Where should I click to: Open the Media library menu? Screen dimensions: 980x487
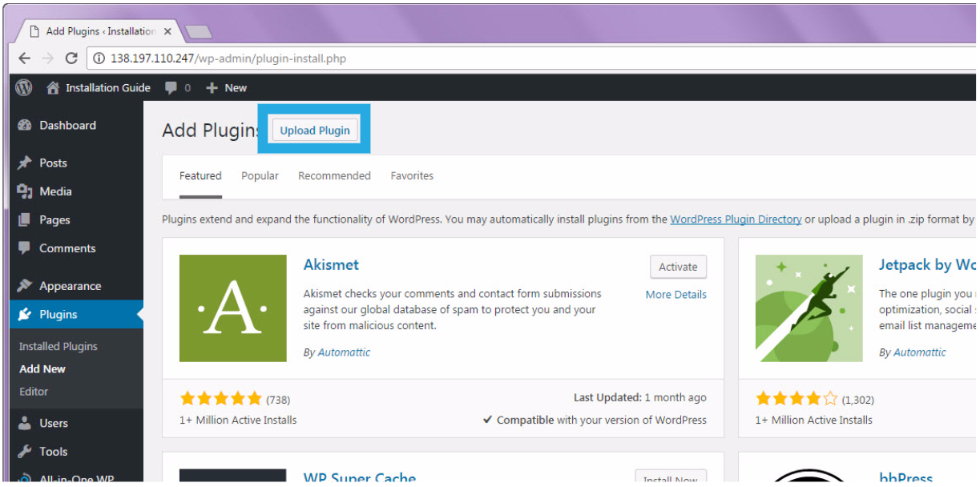pyautogui.click(x=55, y=191)
